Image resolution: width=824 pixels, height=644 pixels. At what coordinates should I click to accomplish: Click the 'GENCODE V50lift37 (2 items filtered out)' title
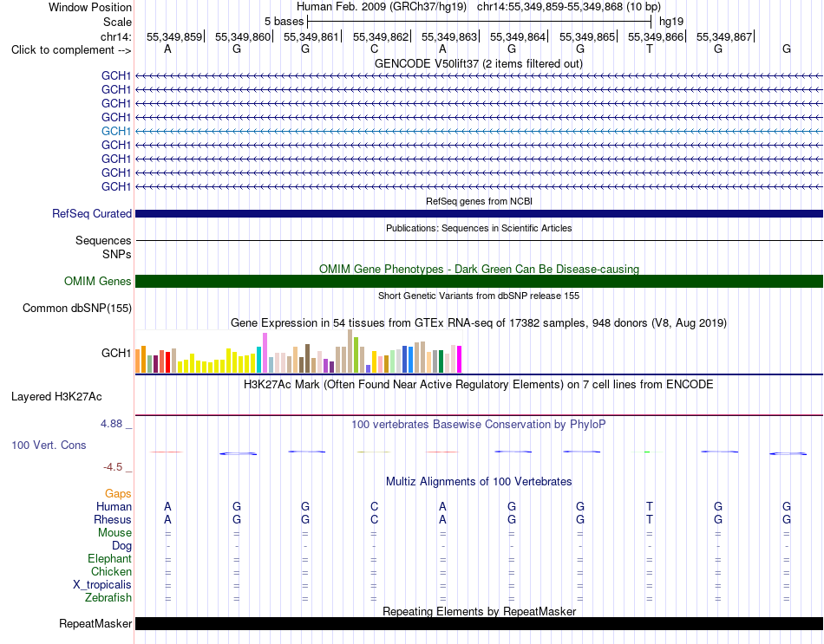click(x=479, y=63)
